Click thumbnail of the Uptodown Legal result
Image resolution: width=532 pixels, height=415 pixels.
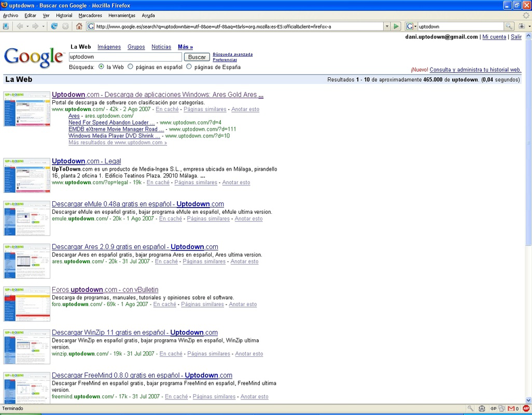pyautogui.click(x=27, y=175)
